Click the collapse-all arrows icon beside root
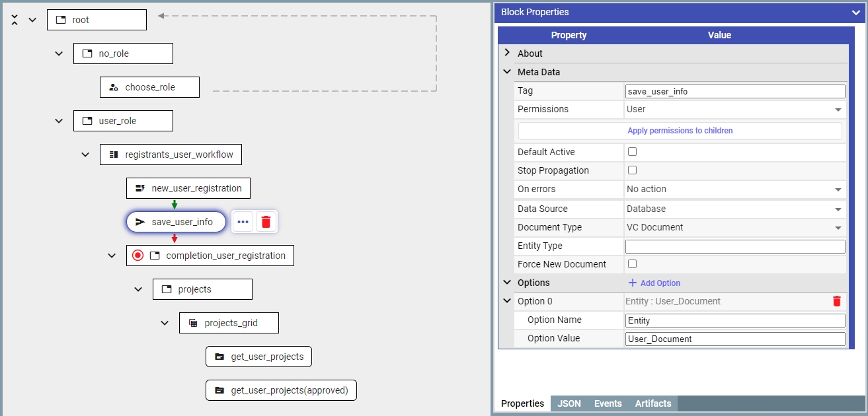Viewport: 868px width, 416px height. click(15, 20)
